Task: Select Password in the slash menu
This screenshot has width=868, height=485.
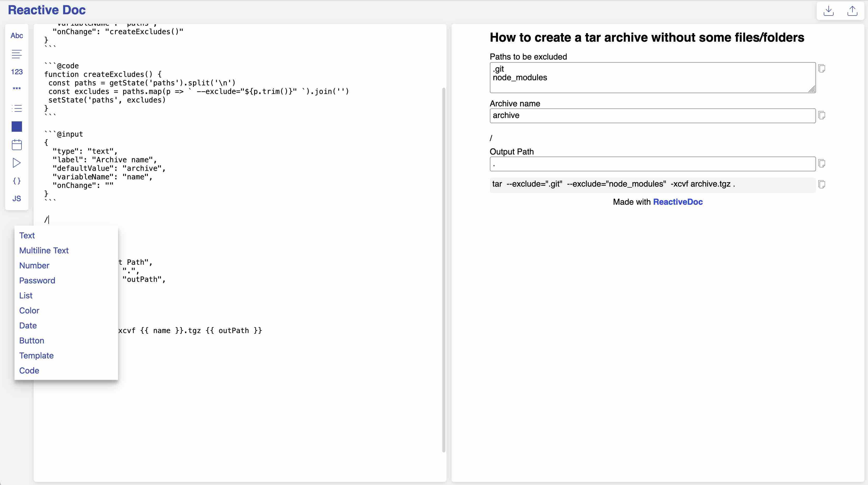Action: pyautogui.click(x=37, y=281)
